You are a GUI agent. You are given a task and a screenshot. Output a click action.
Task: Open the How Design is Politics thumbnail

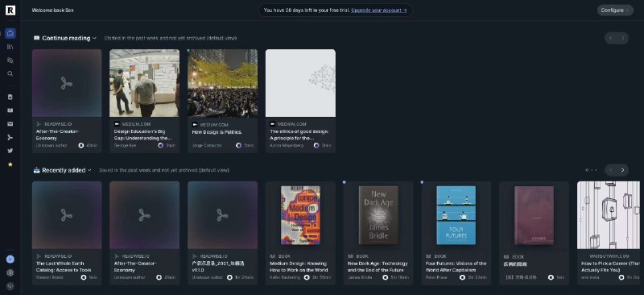[223, 83]
